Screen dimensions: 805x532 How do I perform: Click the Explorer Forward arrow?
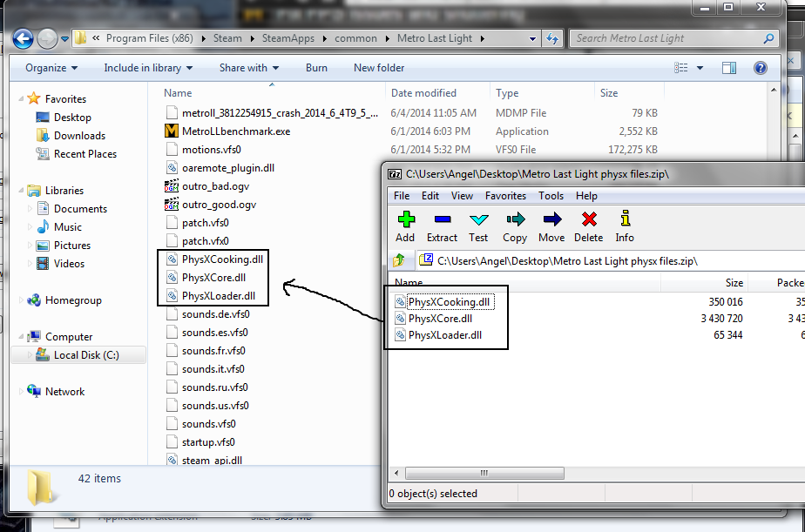(47, 38)
